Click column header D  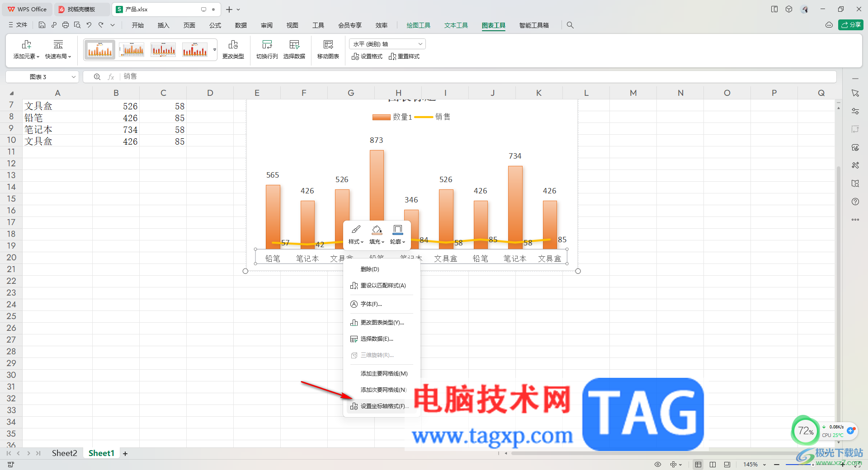coord(210,93)
